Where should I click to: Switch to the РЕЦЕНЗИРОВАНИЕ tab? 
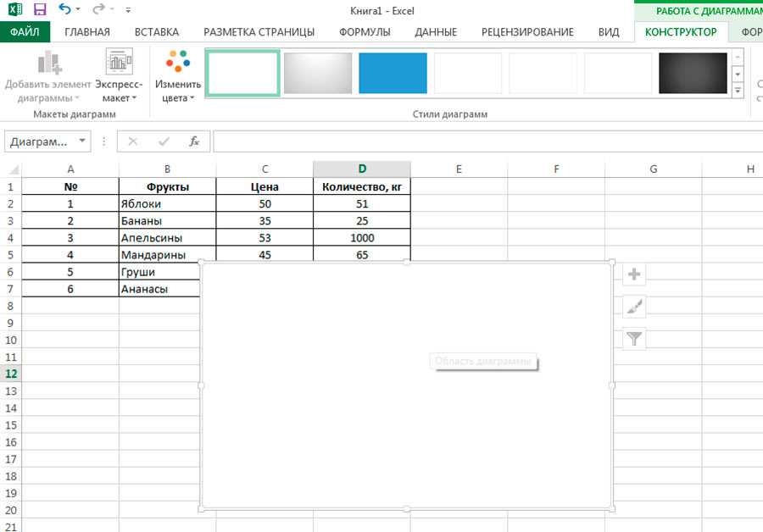[x=527, y=32]
